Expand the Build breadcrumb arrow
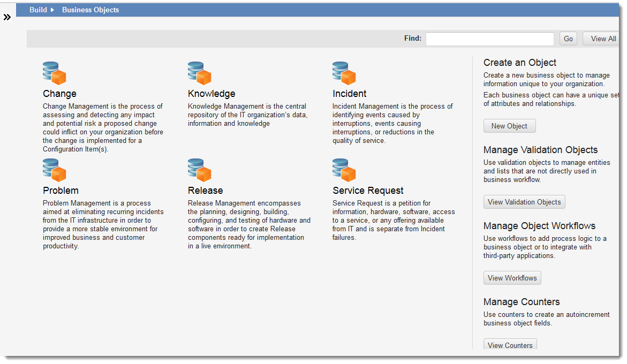This screenshot has width=627, height=364. tap(52, 9)
